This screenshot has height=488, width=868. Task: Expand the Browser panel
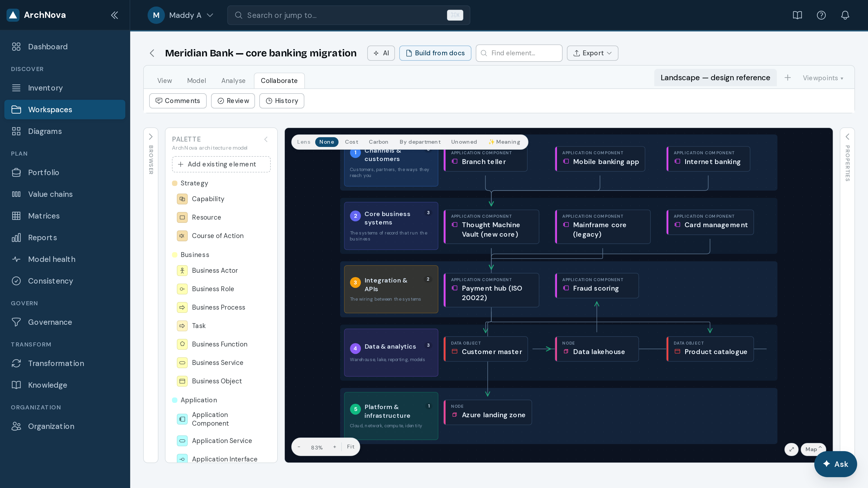(x=151, y=137)
